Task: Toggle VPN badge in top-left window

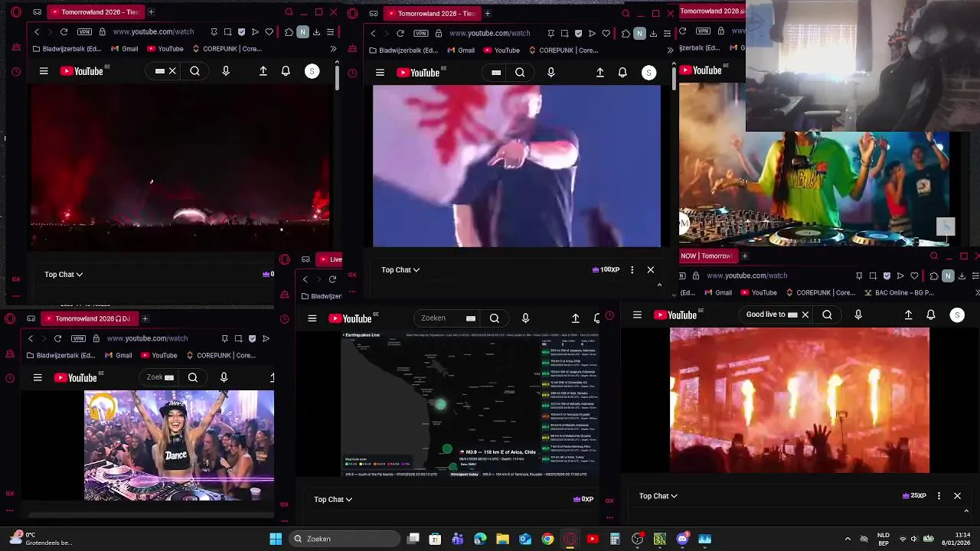Action: (84, 32)
